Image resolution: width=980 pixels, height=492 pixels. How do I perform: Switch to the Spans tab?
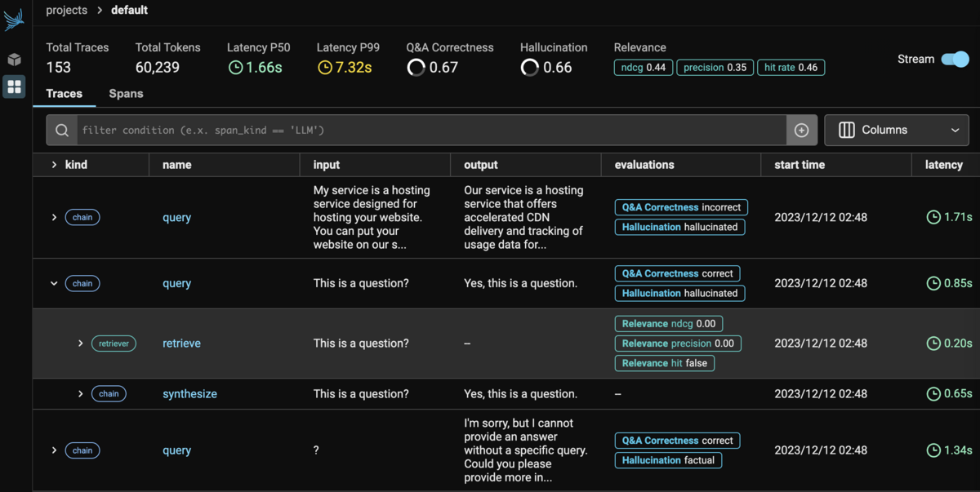(x=126, y=94)
